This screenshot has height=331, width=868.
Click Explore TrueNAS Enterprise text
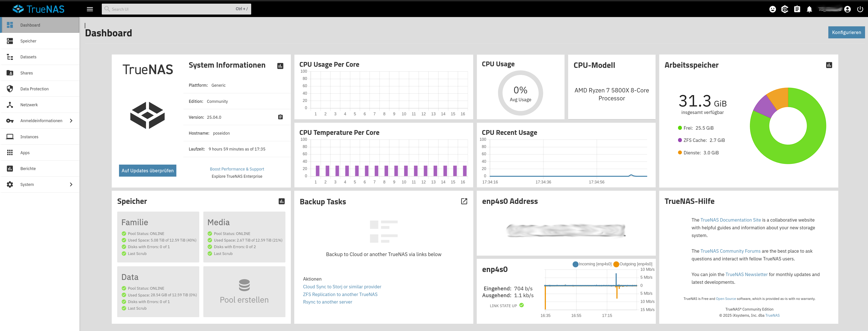tap(237, 176)
